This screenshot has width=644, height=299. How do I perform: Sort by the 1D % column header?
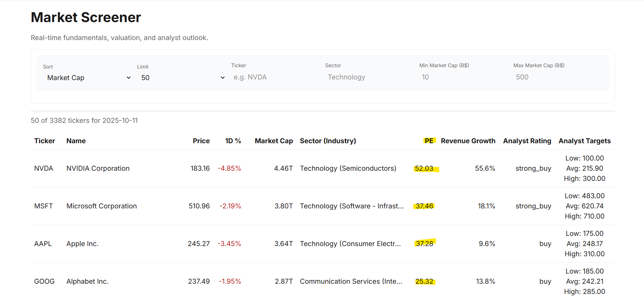click(233, 141)
